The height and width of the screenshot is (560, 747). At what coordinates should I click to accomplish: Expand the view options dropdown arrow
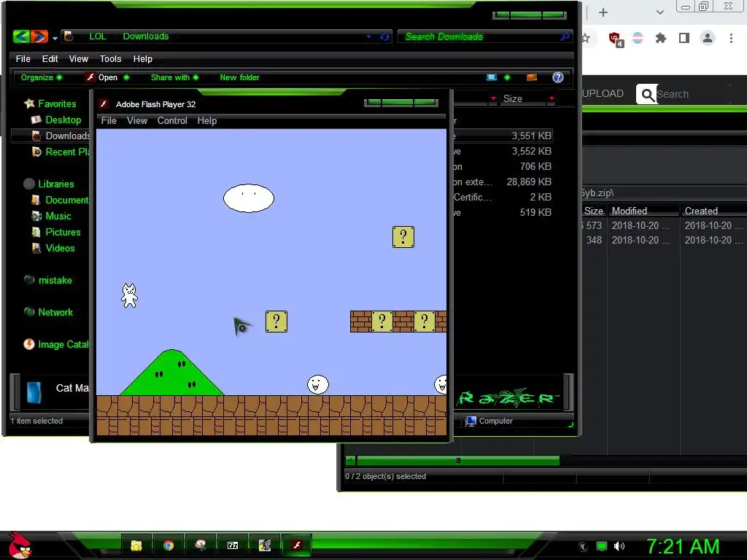(507, 77)
